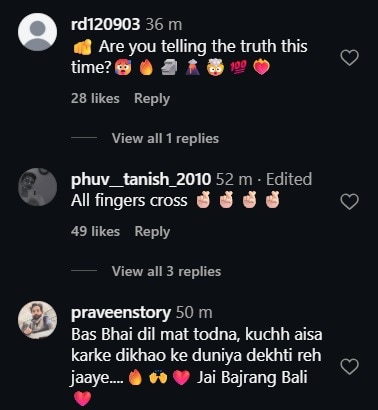Reply to the All fingers cross comment
378x410 pixels.
coord(152,232)
